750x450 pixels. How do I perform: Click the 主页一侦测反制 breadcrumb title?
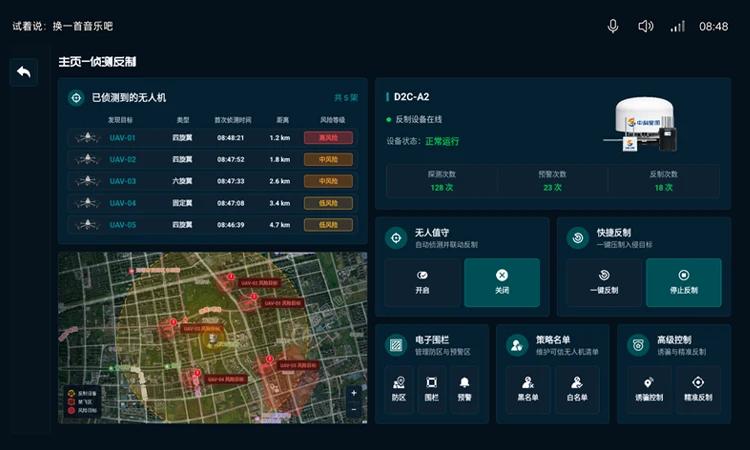(x=97, y=62)
